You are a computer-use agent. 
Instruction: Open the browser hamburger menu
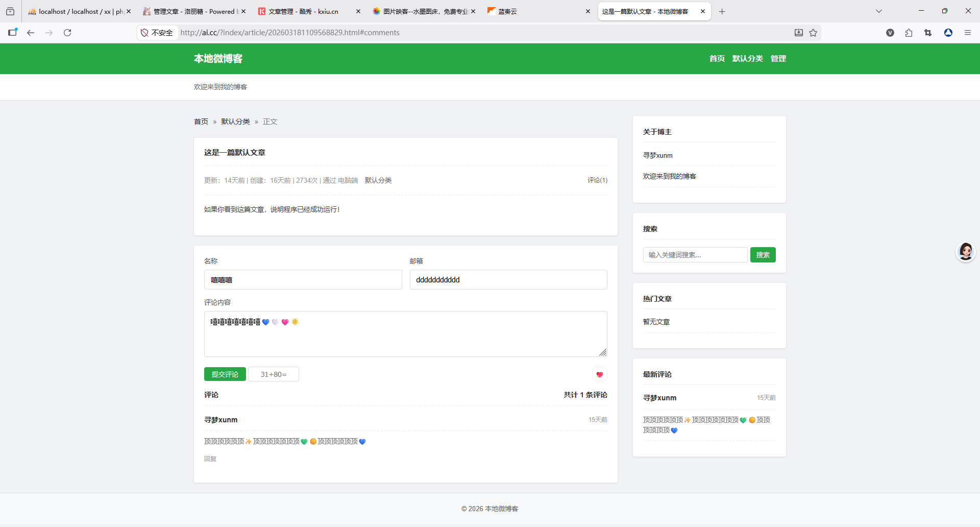pos(967,33)
